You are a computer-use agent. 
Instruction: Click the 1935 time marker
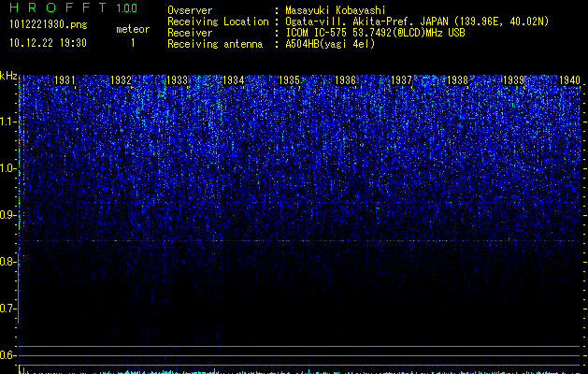[x=289, y=80]
